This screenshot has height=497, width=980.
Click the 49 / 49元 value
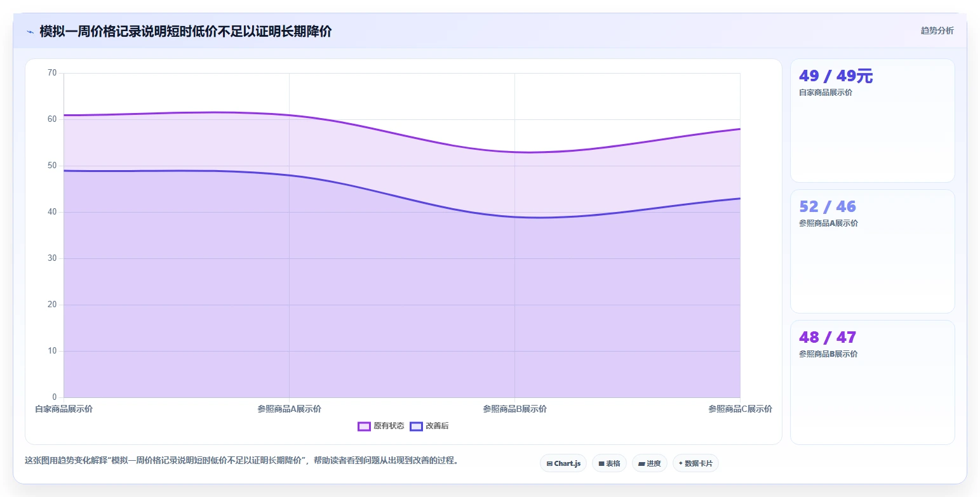[836, 76]
